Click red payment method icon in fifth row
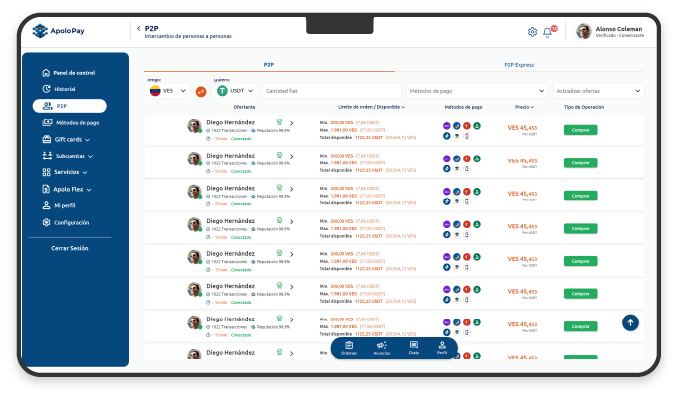The height and width of the screenshot is (398, 678). pyautogui.click(x=467, y=257)
